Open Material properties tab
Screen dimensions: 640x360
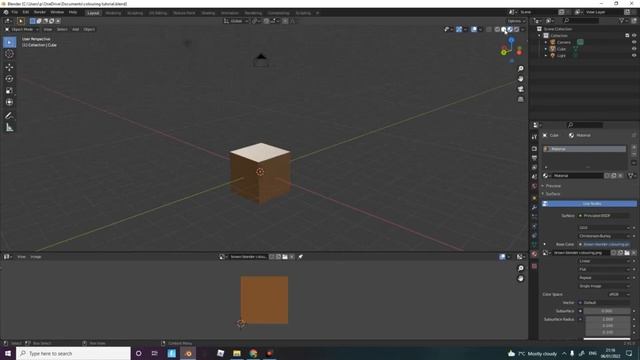pyautogui.click(x=534, y=254)
